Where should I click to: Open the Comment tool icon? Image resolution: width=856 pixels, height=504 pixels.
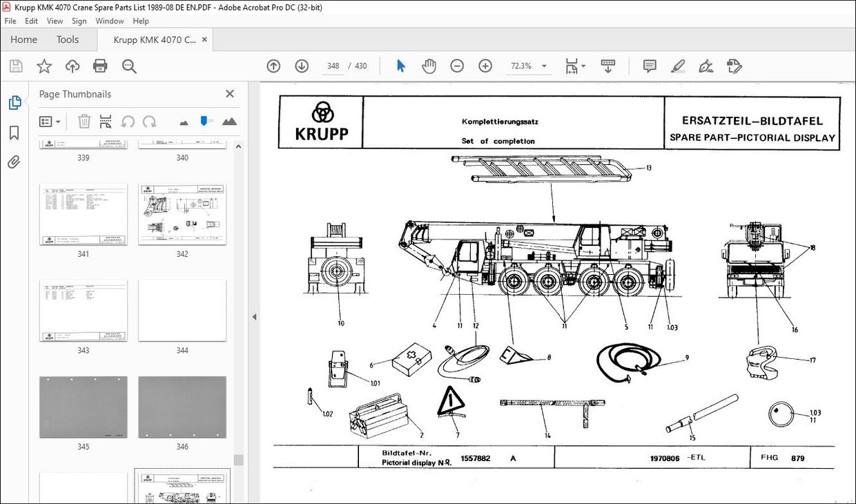649,66
